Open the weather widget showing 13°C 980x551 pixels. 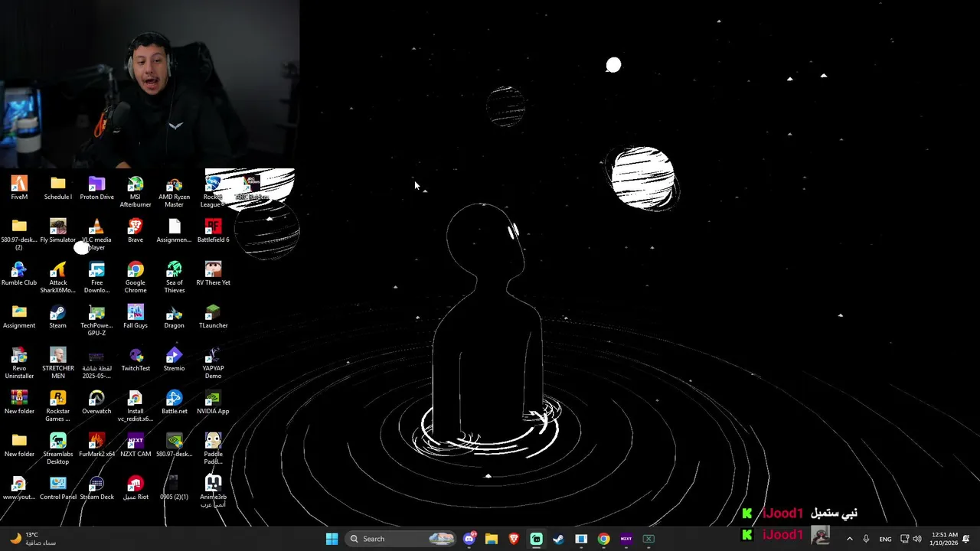[x=33, y=539]
